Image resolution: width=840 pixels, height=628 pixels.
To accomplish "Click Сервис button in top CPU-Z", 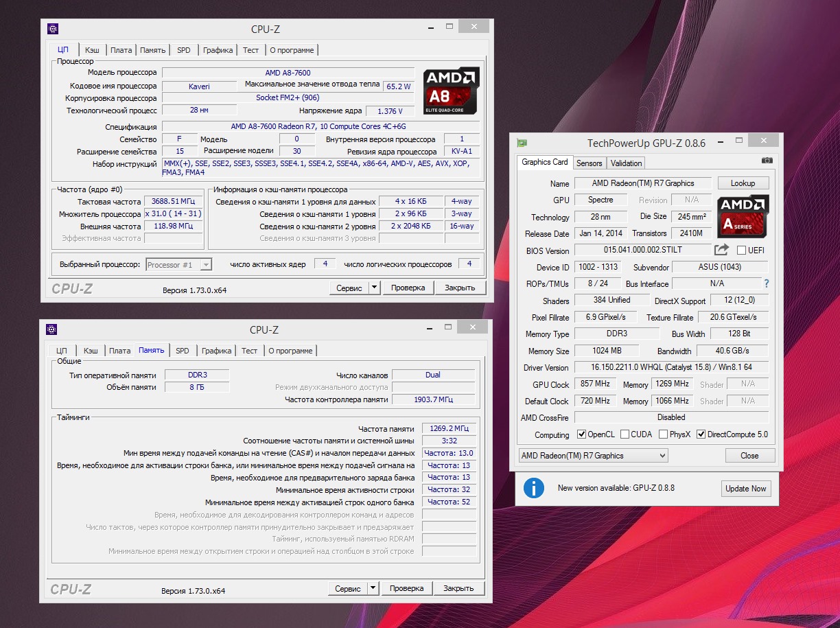I will point(349,288).
